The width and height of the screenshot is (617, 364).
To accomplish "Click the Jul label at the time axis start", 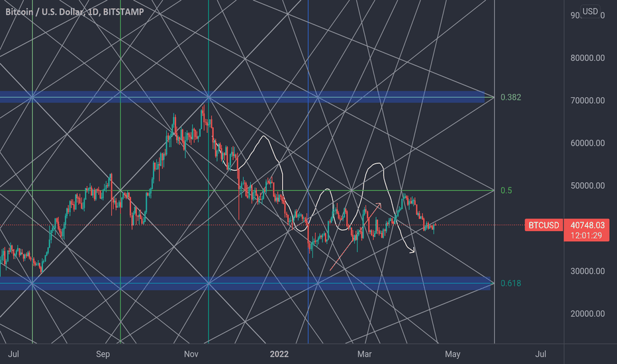I will [x=13, y=354].
